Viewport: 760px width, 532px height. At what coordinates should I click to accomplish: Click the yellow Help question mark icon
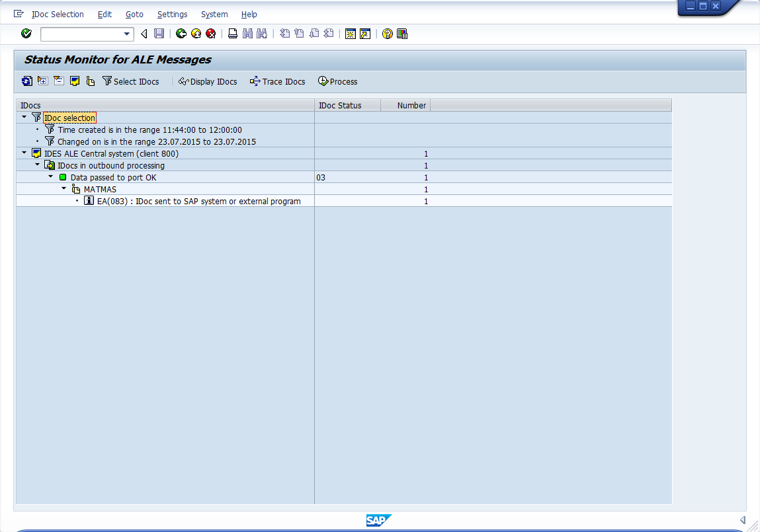pos(388,34)
